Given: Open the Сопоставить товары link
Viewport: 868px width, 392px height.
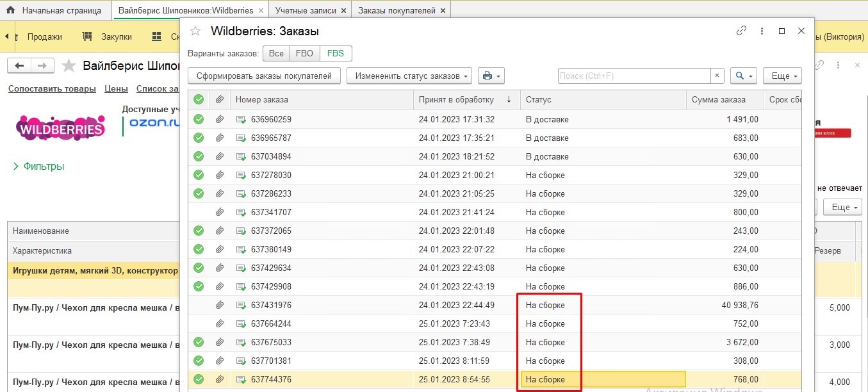Looking at the screenshot, I should tap(52, 88).
